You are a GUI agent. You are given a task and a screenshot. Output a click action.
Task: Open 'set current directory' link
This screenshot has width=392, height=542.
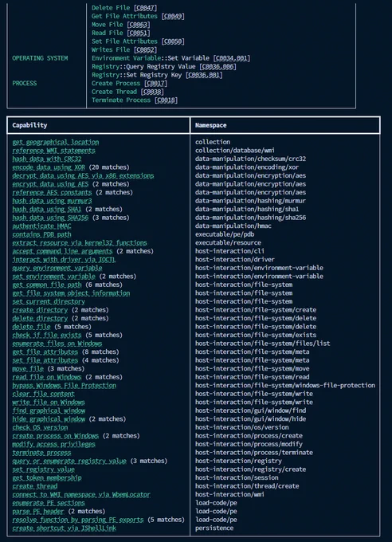pos(49,301)
